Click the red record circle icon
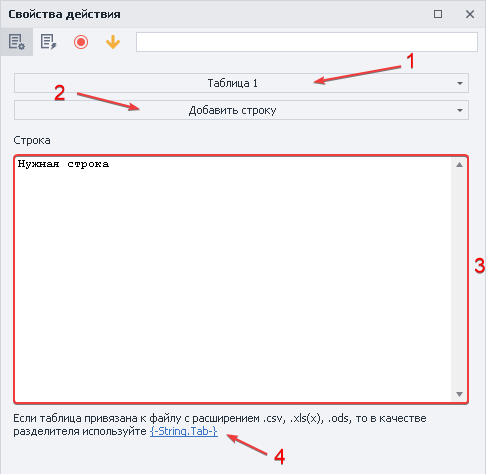The height and width of the screenshot is (474, 486). [x=81, y=42]
